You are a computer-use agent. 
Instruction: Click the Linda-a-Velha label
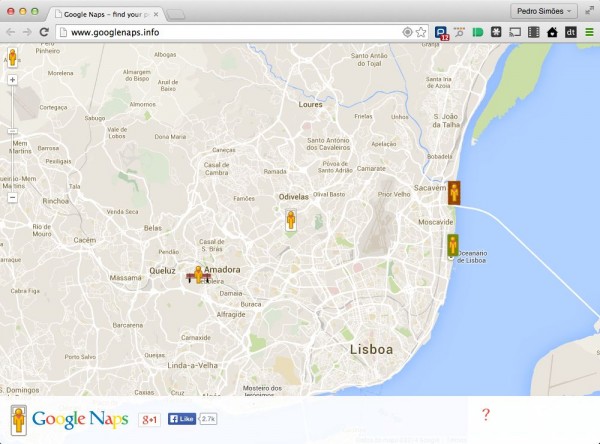point(192,366)
